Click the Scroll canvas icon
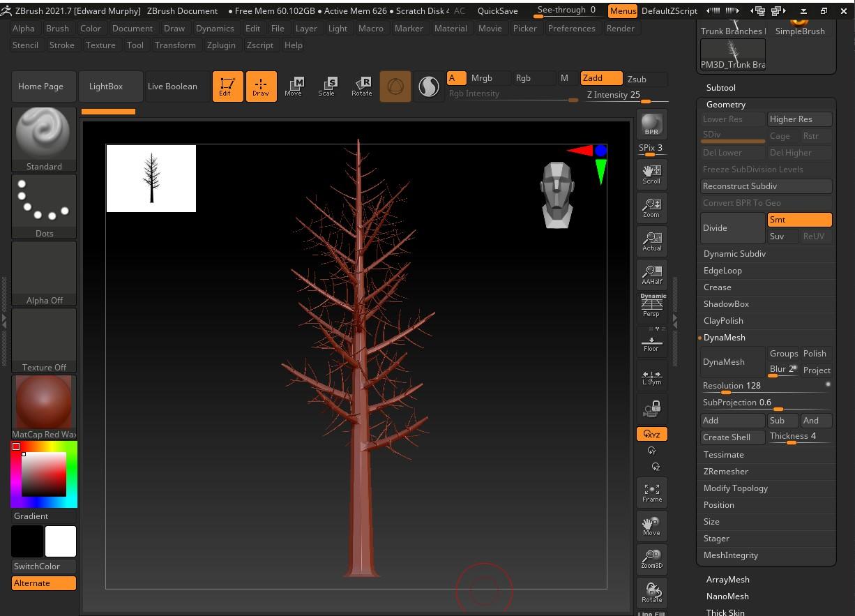Viewport: 855px width, 616px height. point(651,174)
